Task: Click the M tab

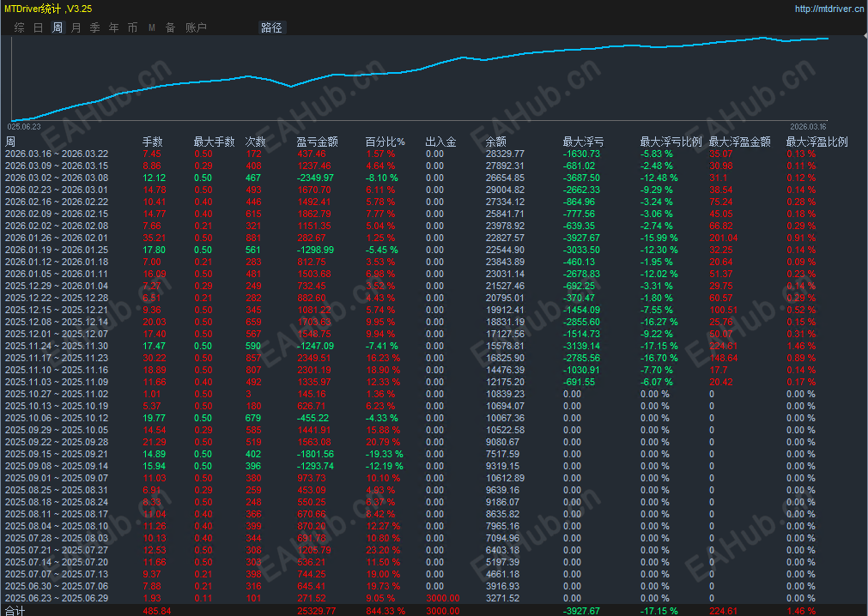Action: click(152, 27)
